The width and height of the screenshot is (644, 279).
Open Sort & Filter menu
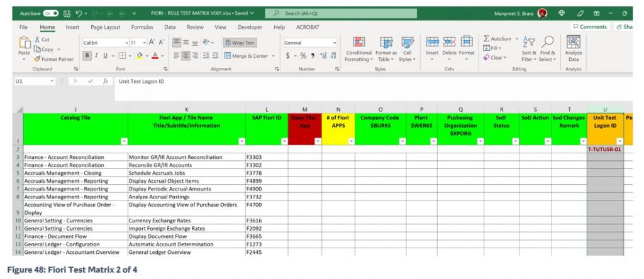coord(530,49)
